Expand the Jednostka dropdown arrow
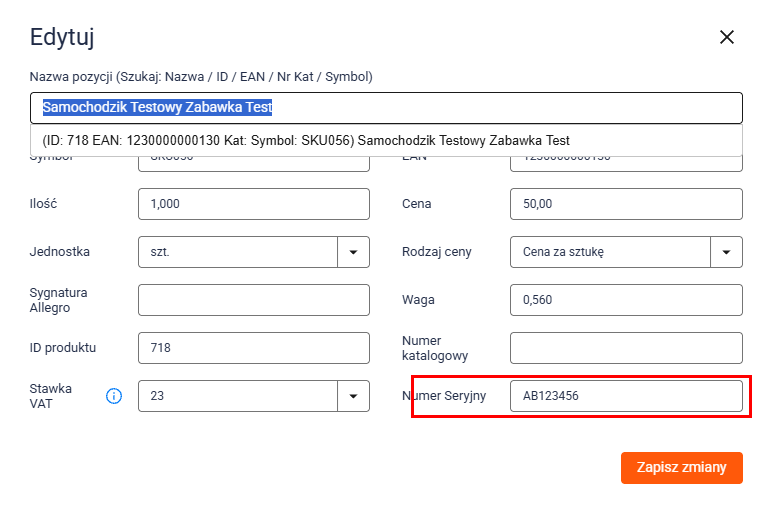776x506 pixels. 353,252
